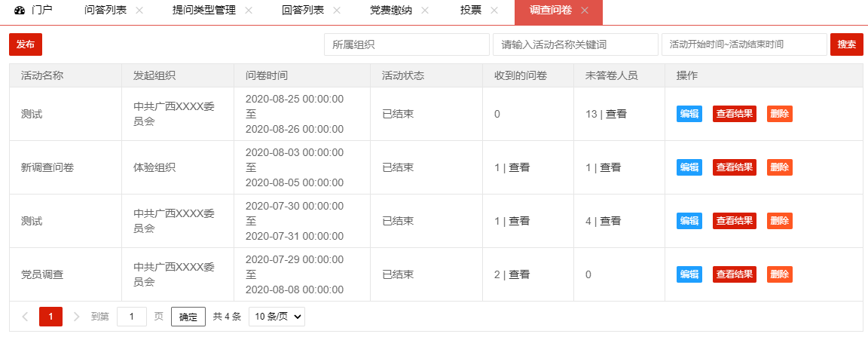Image resolution: width=868 pixels, height=340 pixels.
Task: Switch to the 党费缴纳 tab
Action: tap(390, 11)
